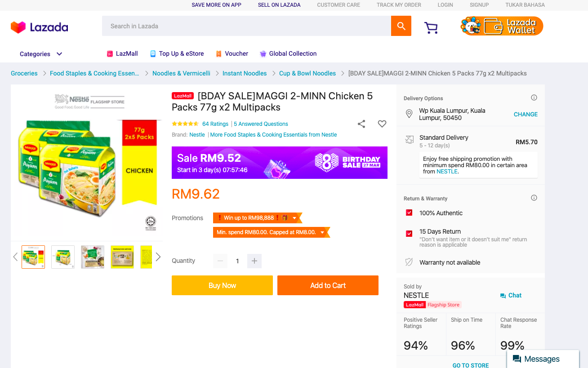Viewport: 588px width, 368px height.
Task: Select the second product thumbnail image
Action: pos(63,257)
